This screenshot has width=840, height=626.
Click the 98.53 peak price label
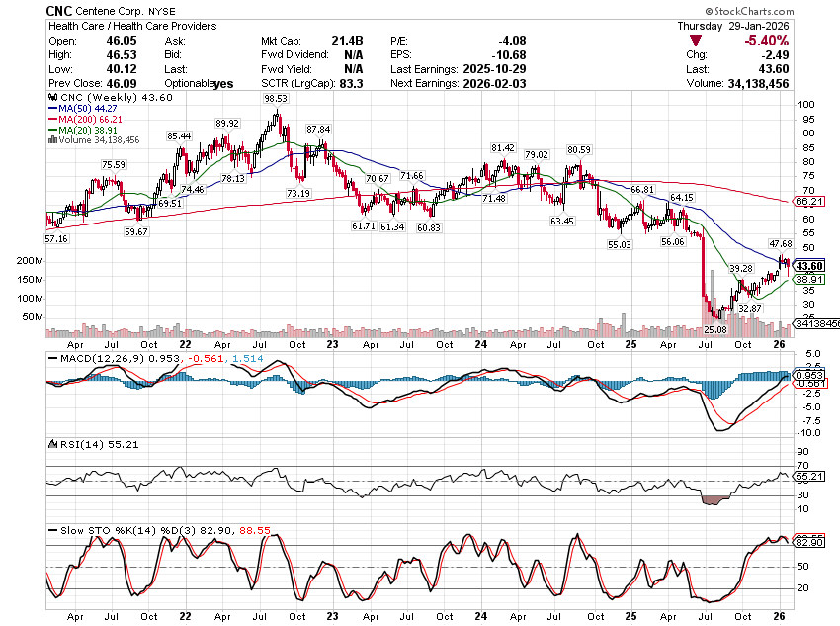(276, 100)
